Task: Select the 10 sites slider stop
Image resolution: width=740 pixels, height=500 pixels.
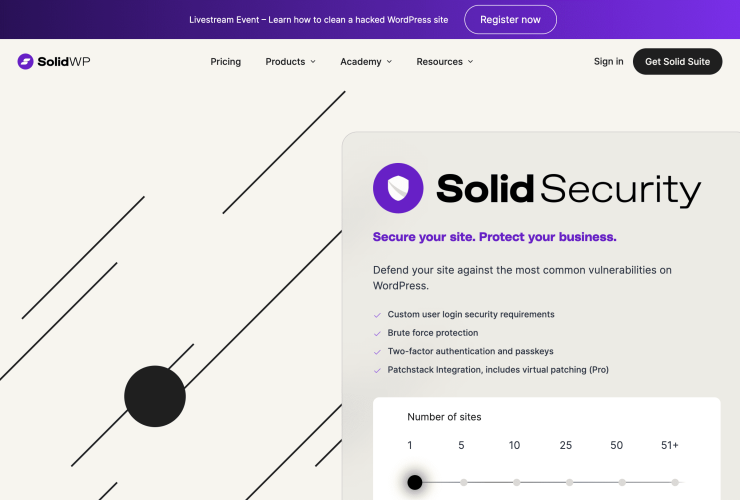Action: [x=516, y=483]
